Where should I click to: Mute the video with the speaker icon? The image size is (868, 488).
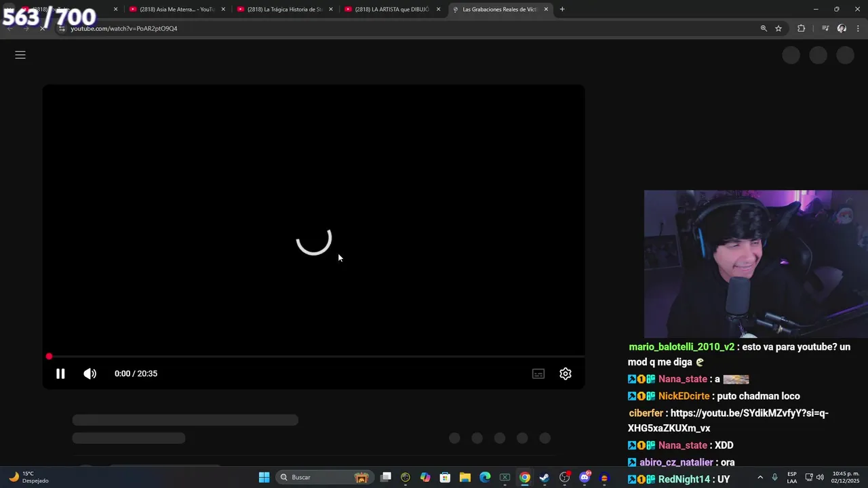[90, 373]
